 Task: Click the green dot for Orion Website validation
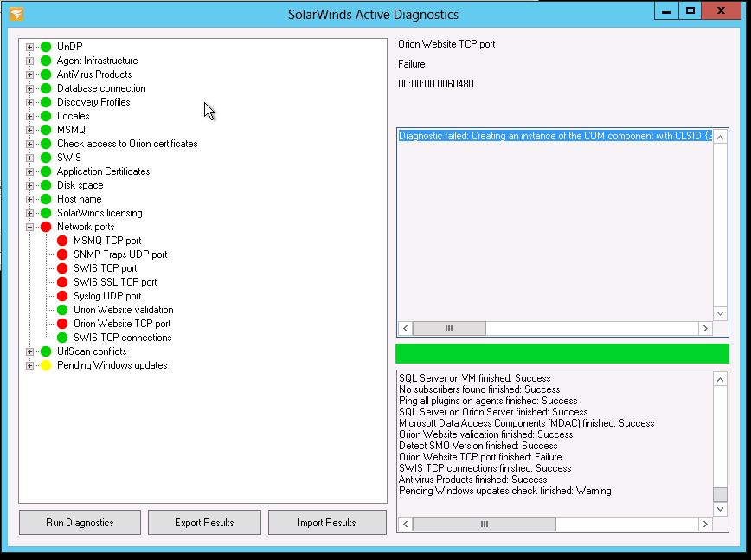(x=62, y=310)
